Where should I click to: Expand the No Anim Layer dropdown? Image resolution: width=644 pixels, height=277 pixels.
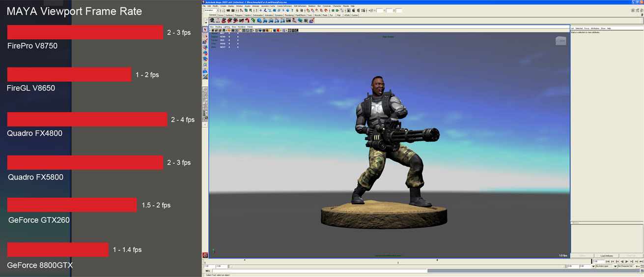(604, 266)
